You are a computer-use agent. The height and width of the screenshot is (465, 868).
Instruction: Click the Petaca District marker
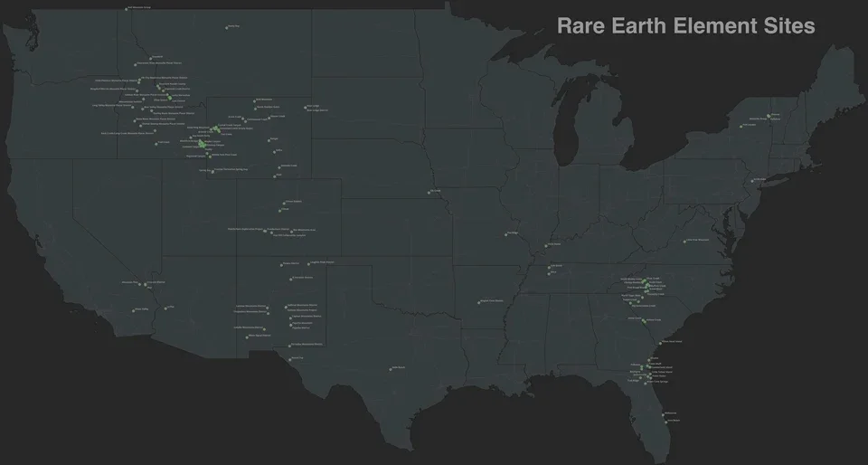pos(281,265)
